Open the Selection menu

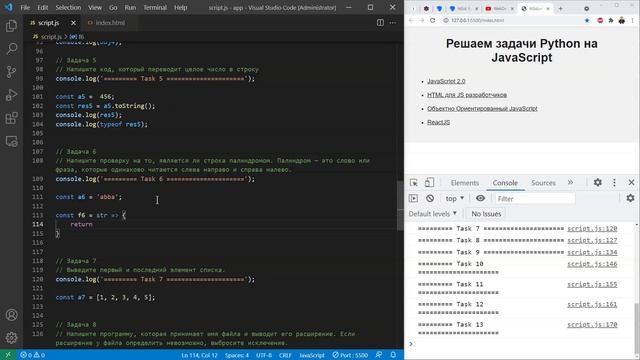pyautogui.click(x=68, y=7)
